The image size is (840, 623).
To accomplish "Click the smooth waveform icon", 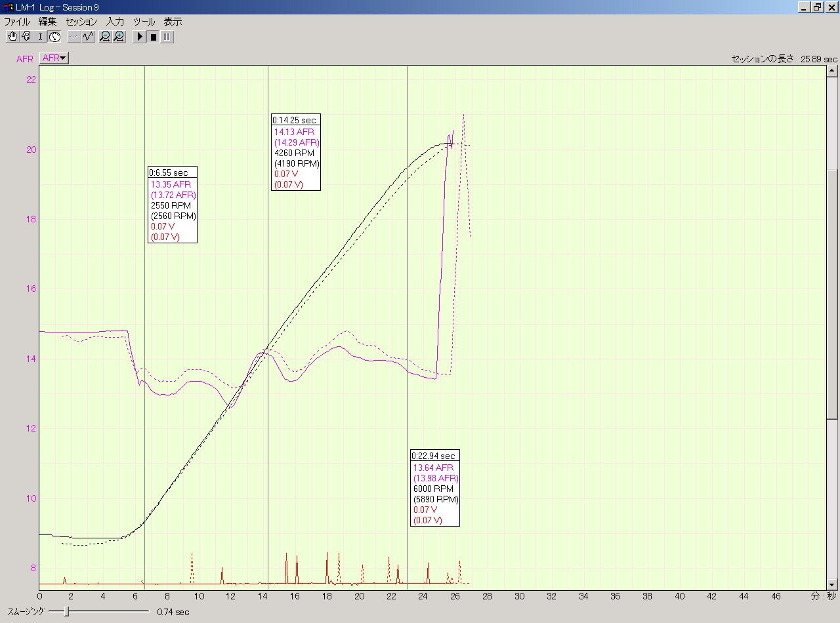I will (74, 37).
